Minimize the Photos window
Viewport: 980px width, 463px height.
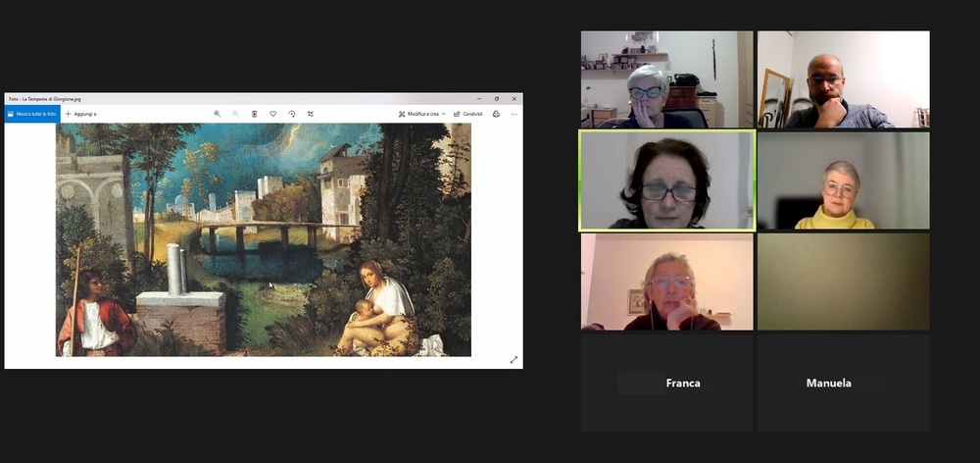pyautogui.click(x=479, y=99)
